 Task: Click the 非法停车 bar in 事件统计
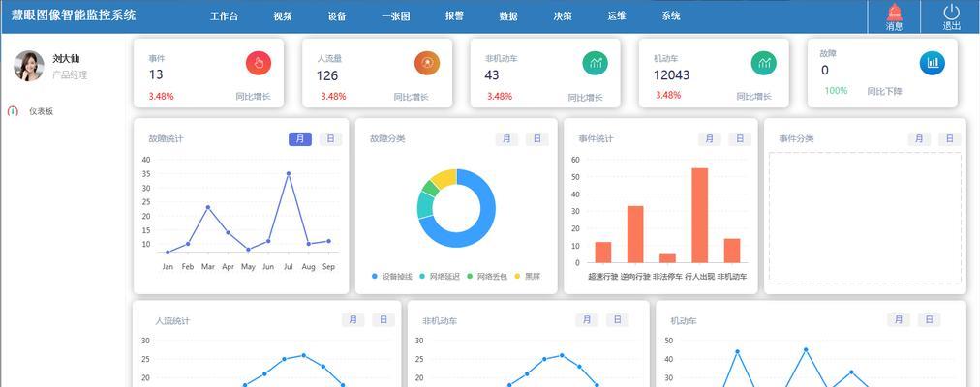tap(667, 258)
